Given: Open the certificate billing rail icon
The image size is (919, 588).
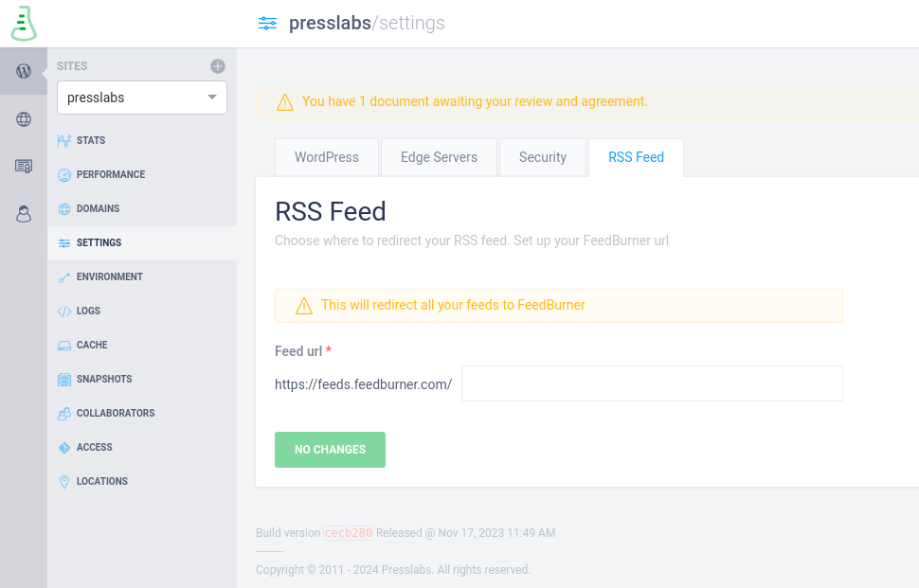Looking at the screenshot, I should 24,167.
